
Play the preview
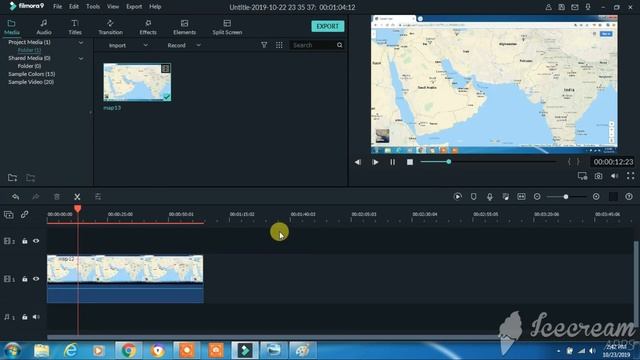[x=375, y=162]
